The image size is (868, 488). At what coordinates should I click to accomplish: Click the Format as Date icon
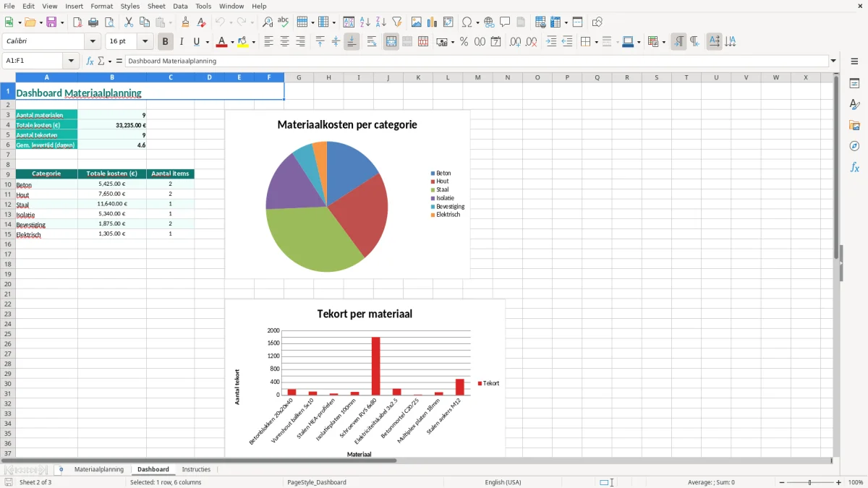tap(496, 42)
